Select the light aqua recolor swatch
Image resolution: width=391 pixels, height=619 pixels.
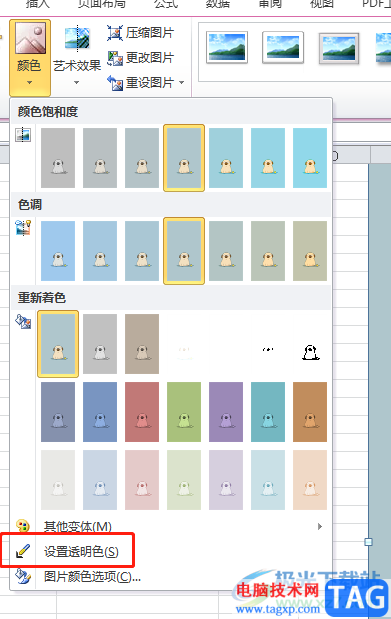click(268, 480)
